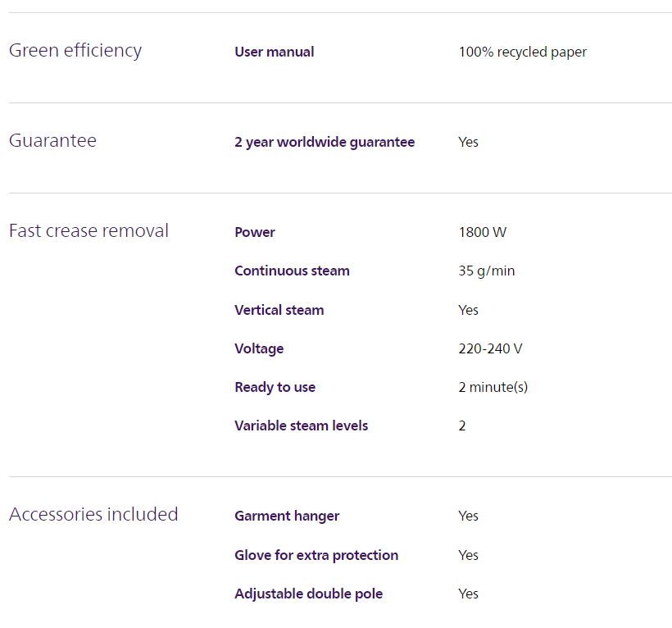This screenshot has width=672, height=628.
Task: Click the Fast crease removal heading
Action: pos(89,231)
